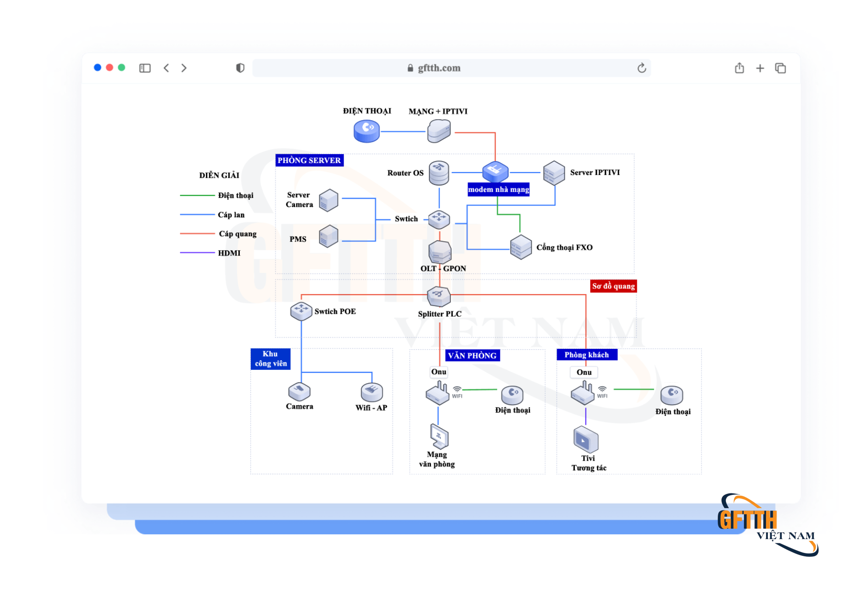Select the Splitter PLC icon
Image resolution: width=868 pixels, height=593 pixels.
coord(439,296)
